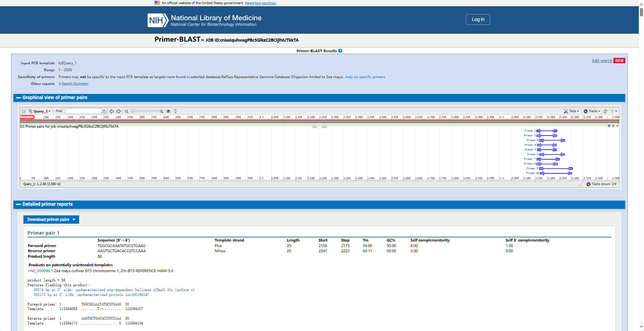Remove the primer pairs track with red X
644x331 pixels.
617,126
